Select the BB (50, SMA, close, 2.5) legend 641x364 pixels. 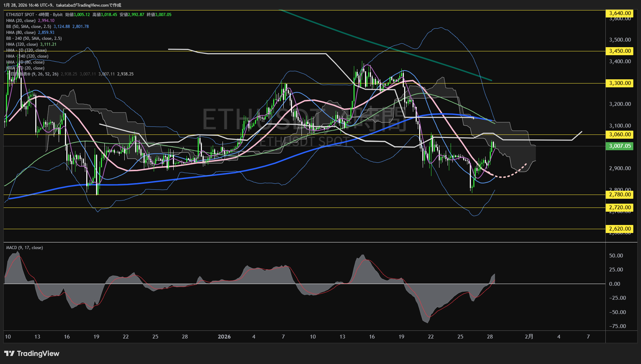pos(29,27)
